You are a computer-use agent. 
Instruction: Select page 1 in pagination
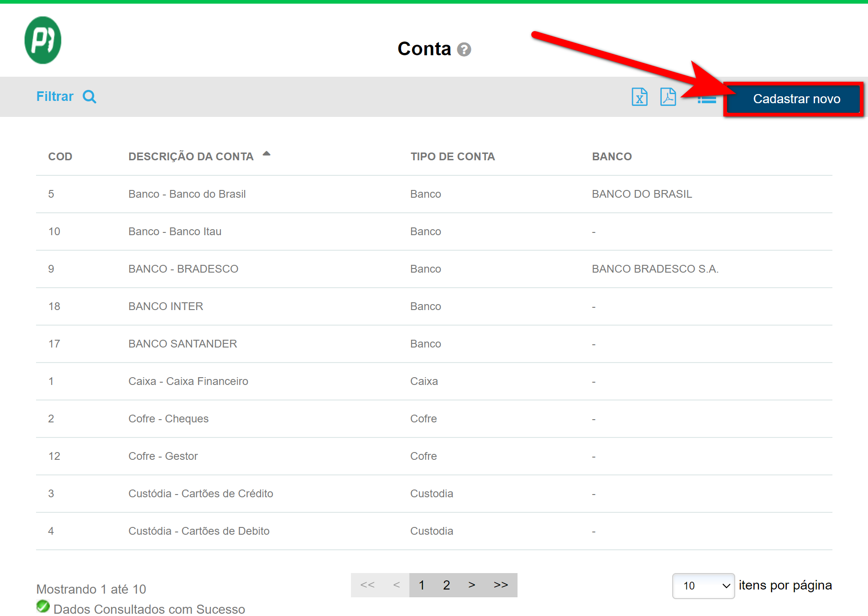(x=422, y=585)
